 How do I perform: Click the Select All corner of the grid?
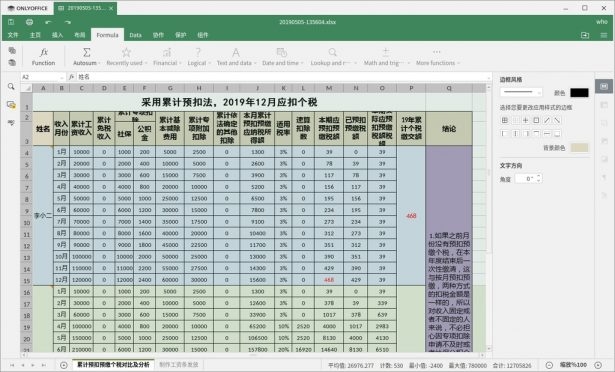26,88
